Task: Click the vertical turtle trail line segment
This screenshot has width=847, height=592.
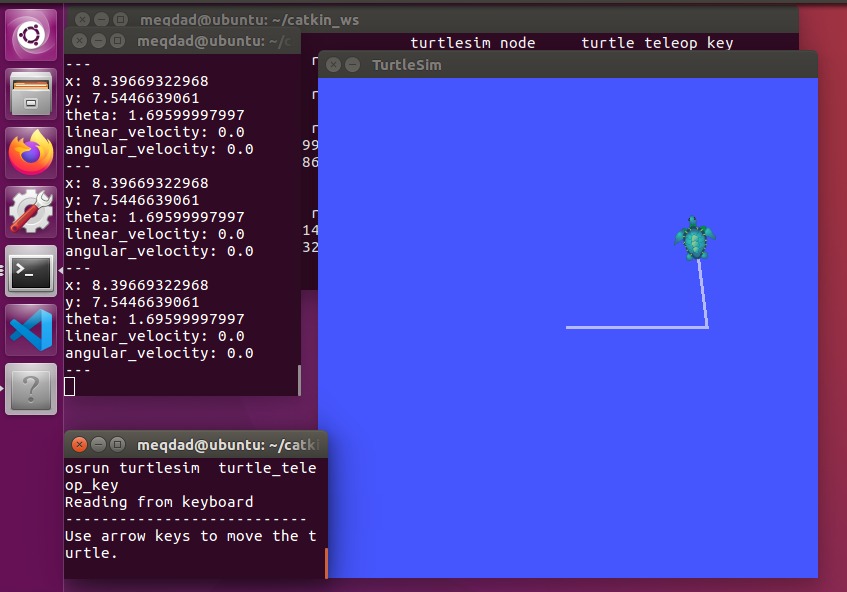Action: click(703, 294)
